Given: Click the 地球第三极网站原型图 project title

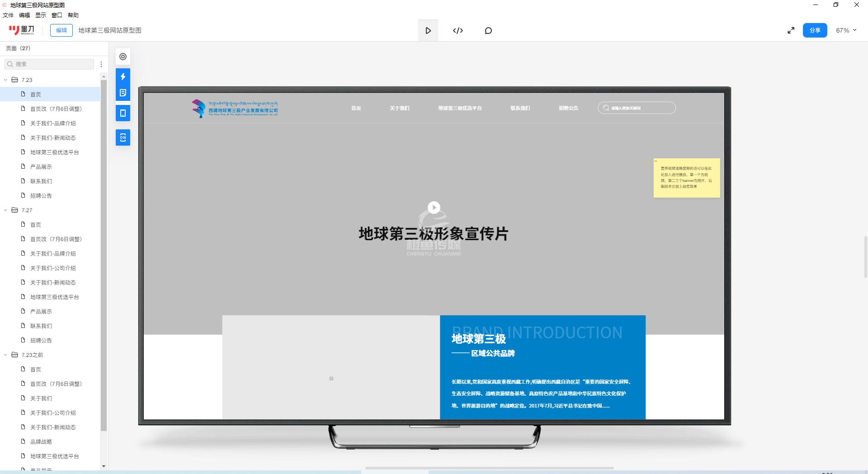Looking at the screenshot, I should click(110, 30).
